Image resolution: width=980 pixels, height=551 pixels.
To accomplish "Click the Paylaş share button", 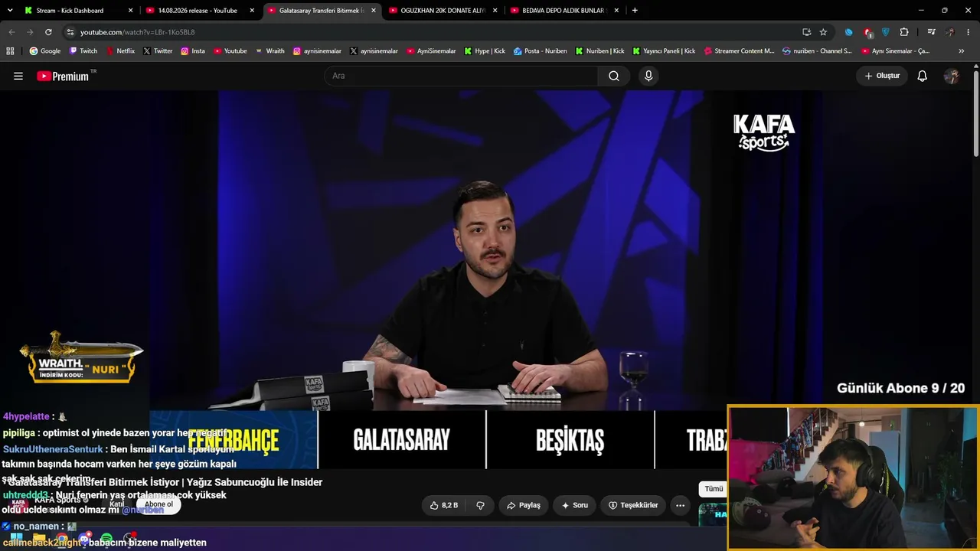I will [x=524, y=505].
